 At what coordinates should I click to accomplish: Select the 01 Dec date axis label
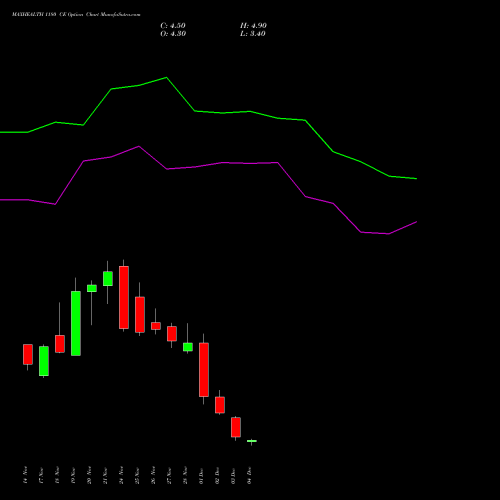(x=201, y=475)
